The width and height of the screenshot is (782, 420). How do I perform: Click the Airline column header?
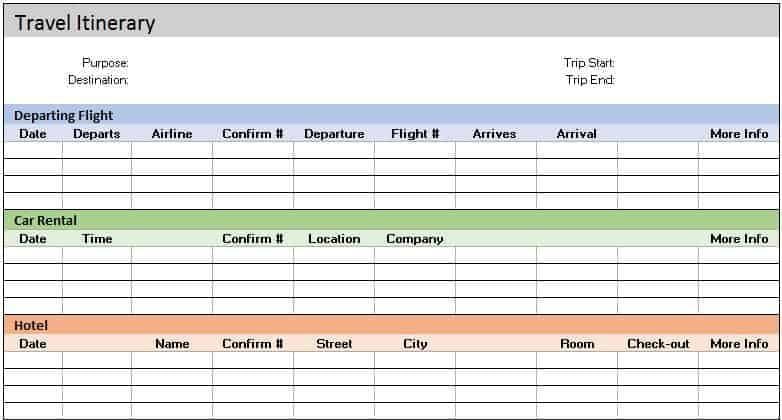[172, 134]
